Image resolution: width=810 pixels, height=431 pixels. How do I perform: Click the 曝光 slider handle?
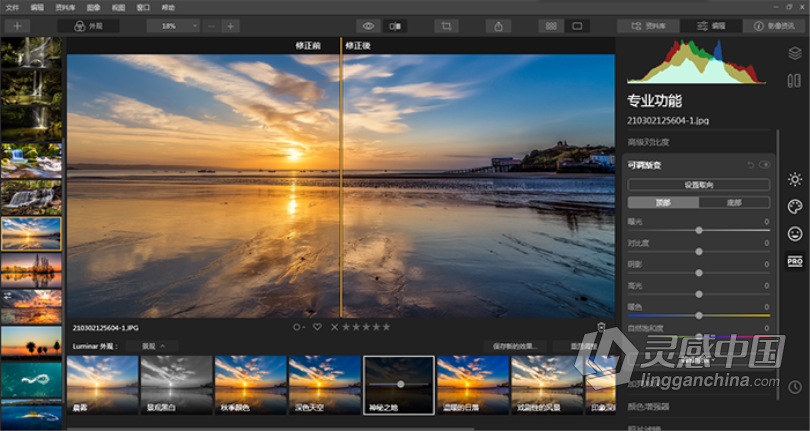click(698, 230)
